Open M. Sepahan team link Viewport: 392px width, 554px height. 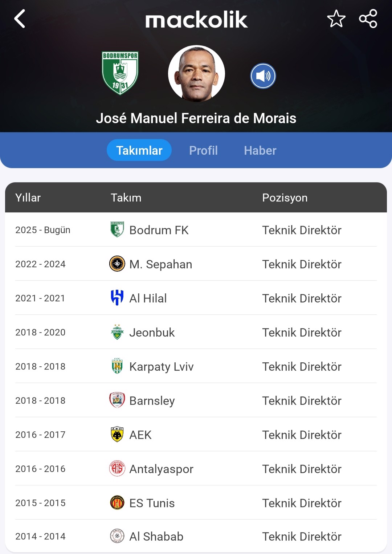click(161, 264)
